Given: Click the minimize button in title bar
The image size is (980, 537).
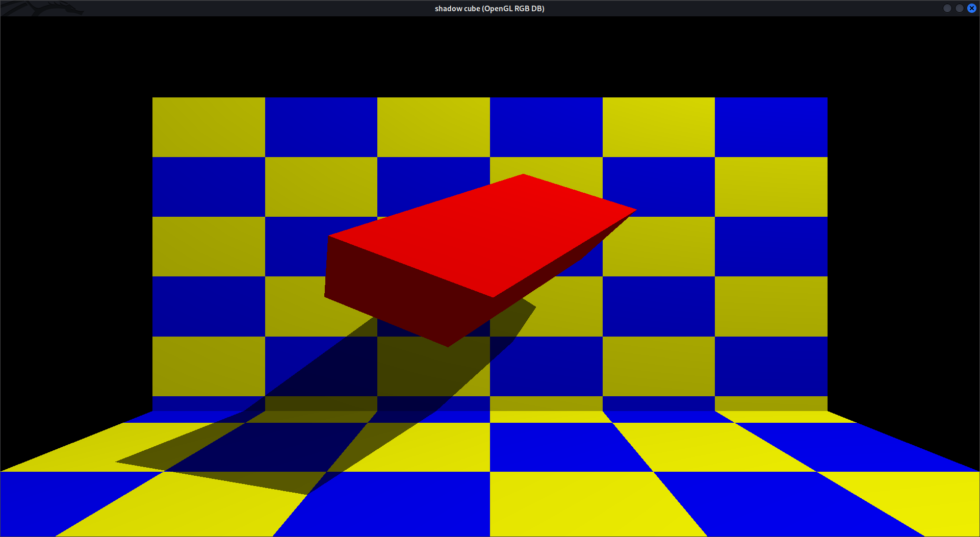Looking at the screenshot, I should coord(947,8).
